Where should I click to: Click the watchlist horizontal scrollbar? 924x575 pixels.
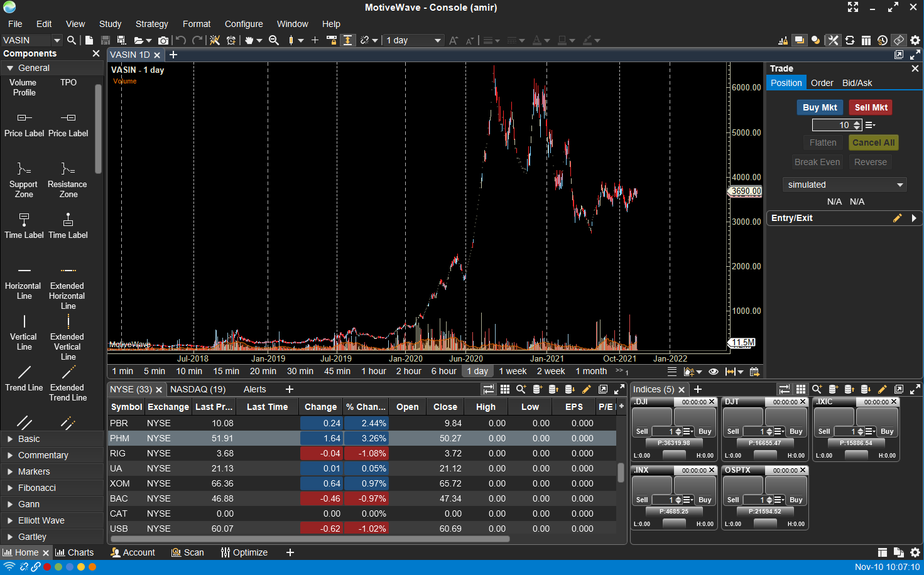pyautogui.click(x=310, y=539)
